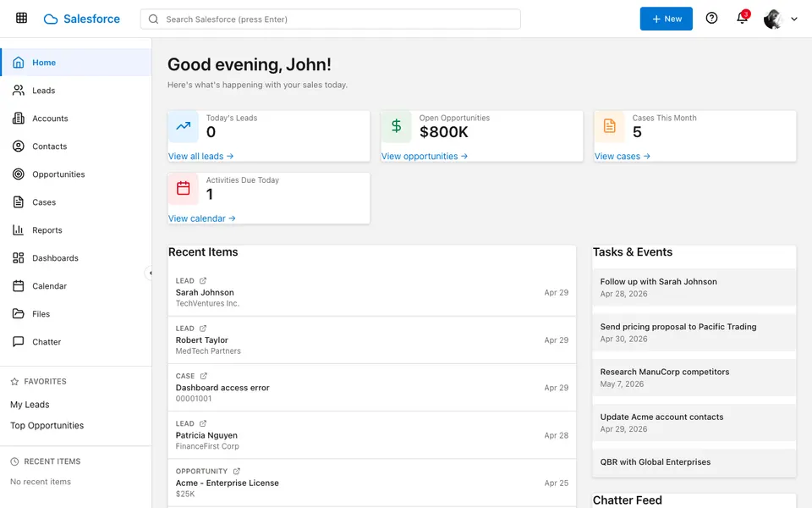The image size is (812, 508).
Task: Click the Accounts building icon
Action: [18, 119]
